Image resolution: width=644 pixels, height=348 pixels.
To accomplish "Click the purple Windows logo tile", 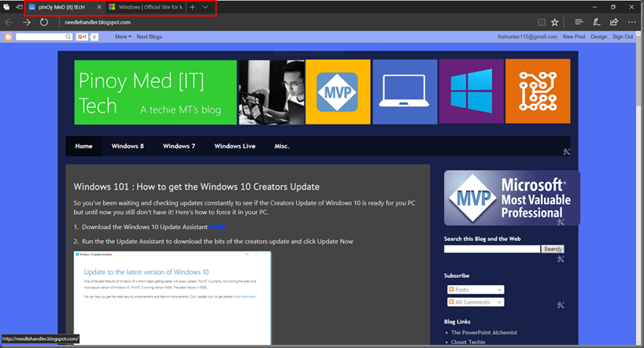I will [x=471, y=91].
